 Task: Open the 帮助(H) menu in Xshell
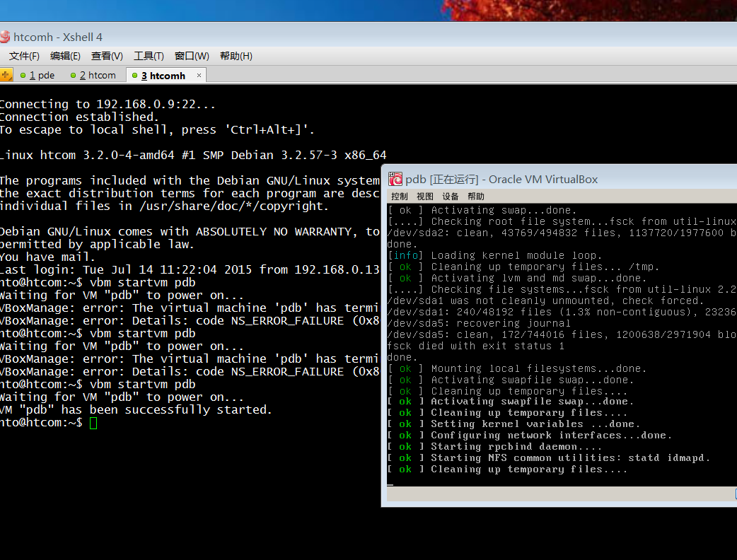point(236,56)
